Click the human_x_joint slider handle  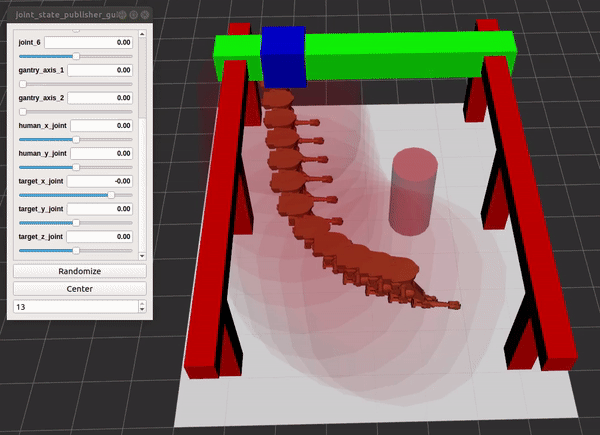(76, 140)
